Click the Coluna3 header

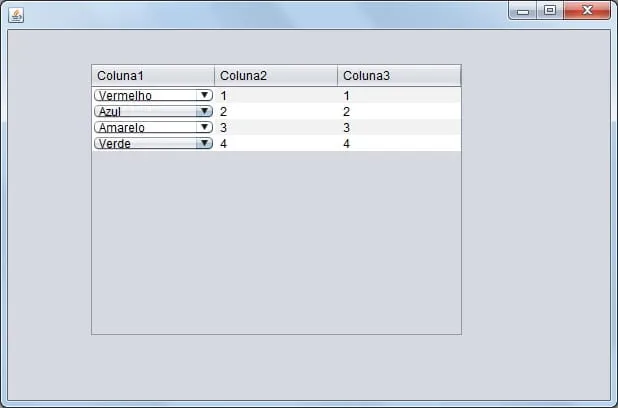click(x=399, y=76)
